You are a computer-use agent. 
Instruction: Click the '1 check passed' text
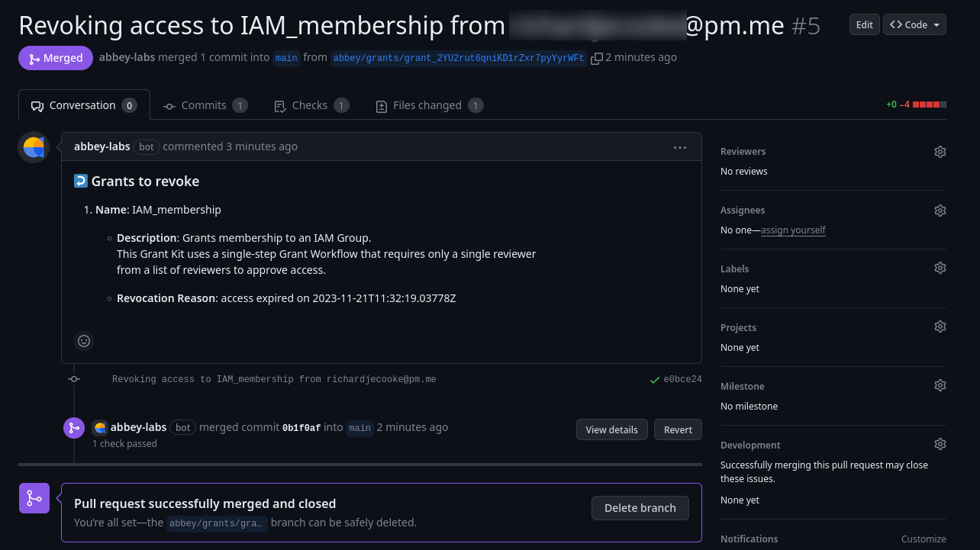[124, 444]
